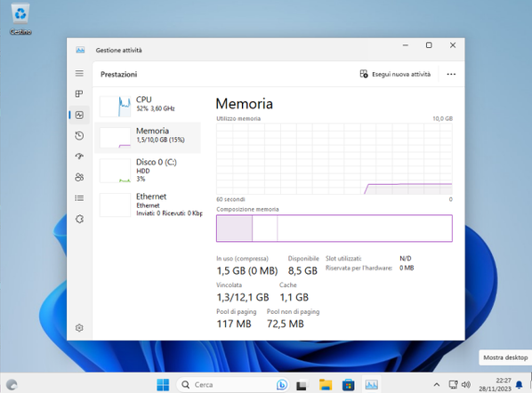Click the 117 MB Pool di paging value
The height and width of the screenshot is (393, 532).
coord(234,324)
